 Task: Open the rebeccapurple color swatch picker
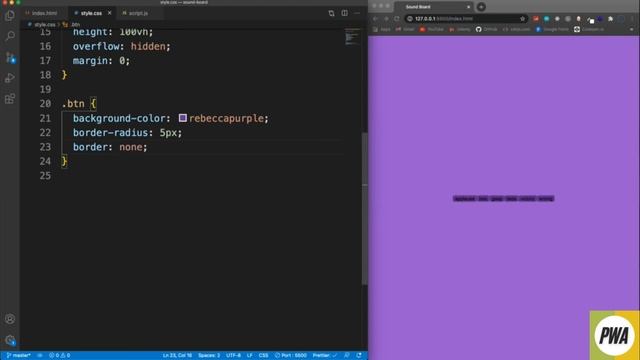pos(182,118)
